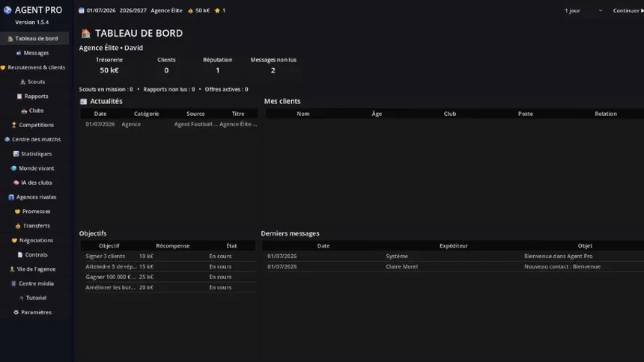
Task: Select the Signer 3 clients objective
Action: (x=168, y=256)
